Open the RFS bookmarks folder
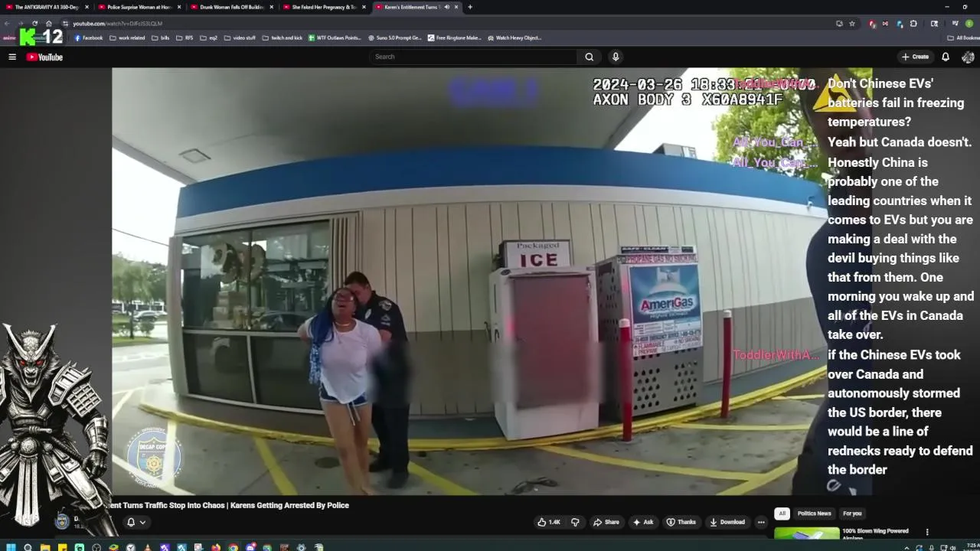This screenshot has height=551, width=980. click(185, 37)
